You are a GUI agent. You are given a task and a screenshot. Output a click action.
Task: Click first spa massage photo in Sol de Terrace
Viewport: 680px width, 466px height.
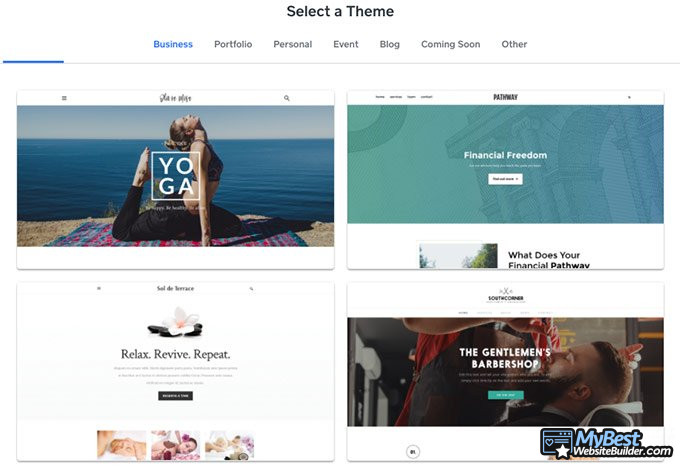coord(120,444)
